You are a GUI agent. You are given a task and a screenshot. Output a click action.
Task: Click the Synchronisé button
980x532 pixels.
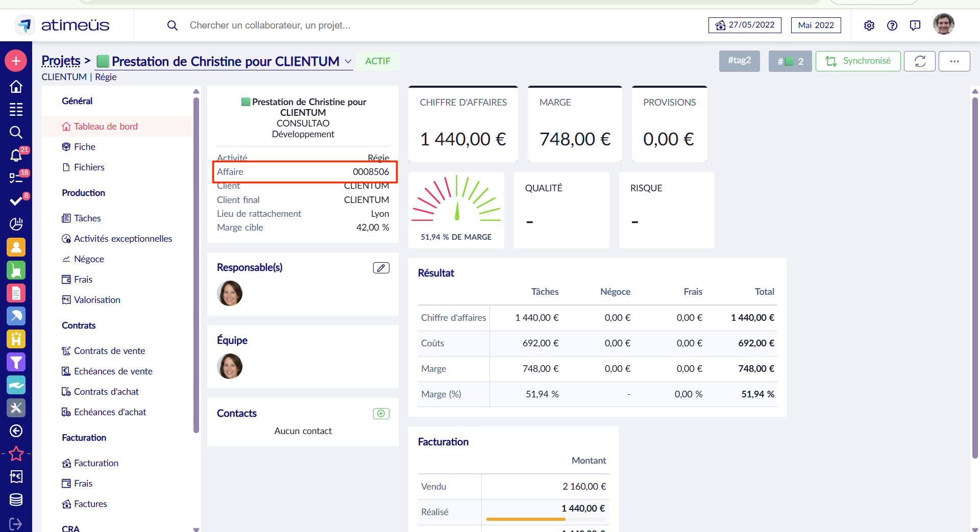(x=858, y=61)
